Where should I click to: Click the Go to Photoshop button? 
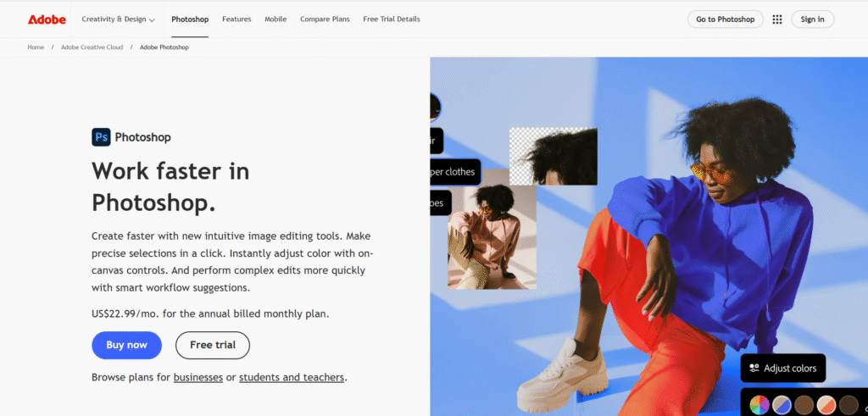click(726, 19)
